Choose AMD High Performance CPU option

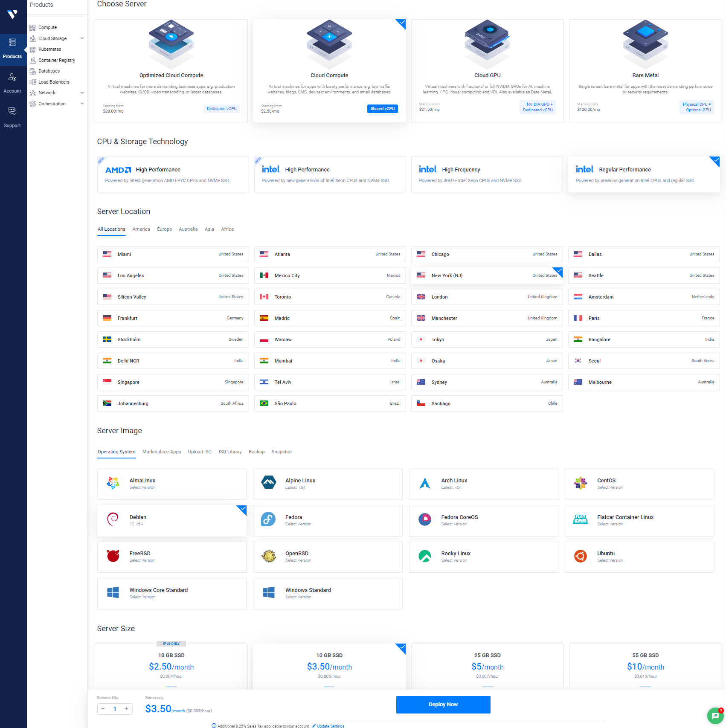(173, 174)
